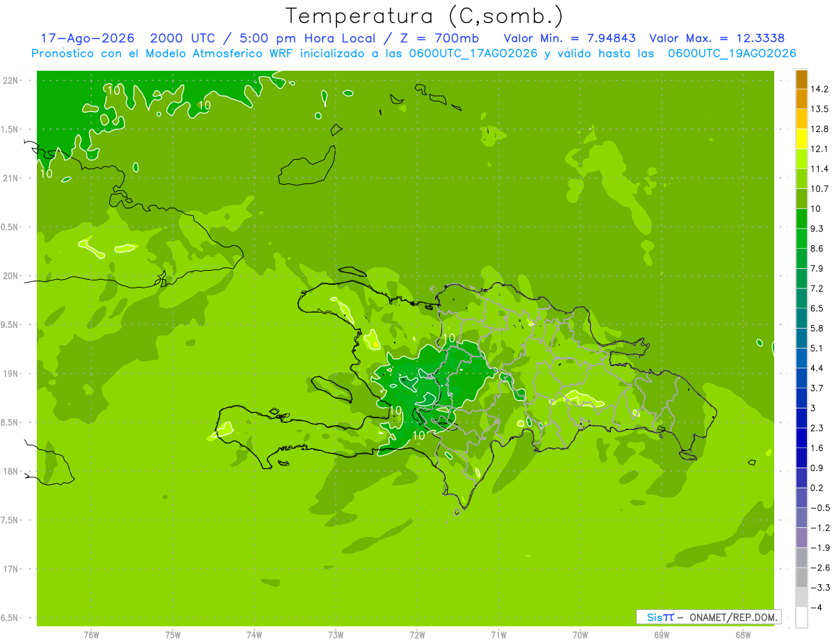Click the 19N latitude axis label

coord(10,373)
